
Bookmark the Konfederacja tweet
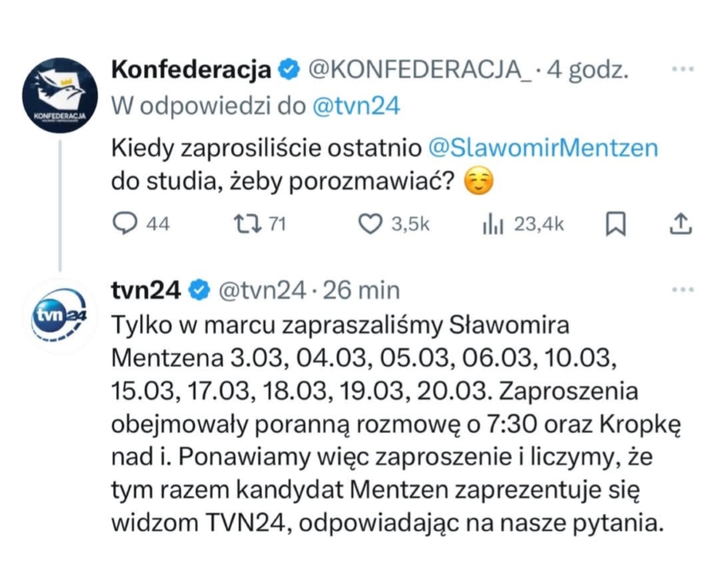pyautogui.click(x=615, y=225)
